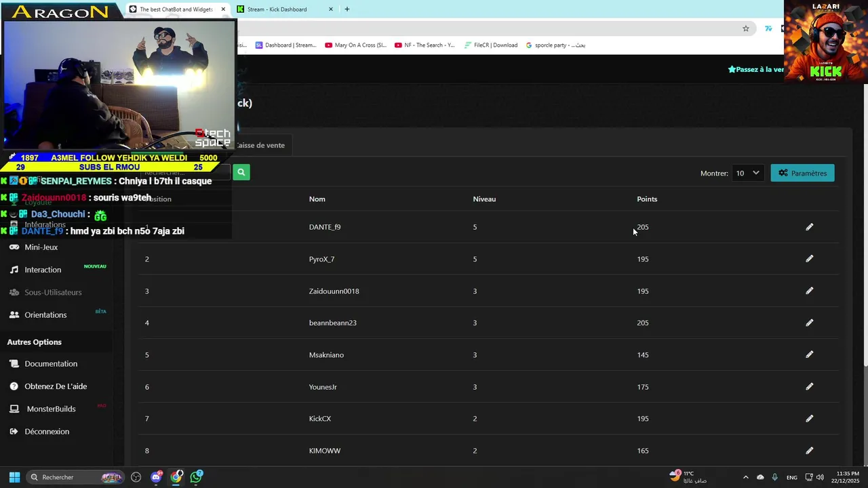Click the name YounesJr

323,387
